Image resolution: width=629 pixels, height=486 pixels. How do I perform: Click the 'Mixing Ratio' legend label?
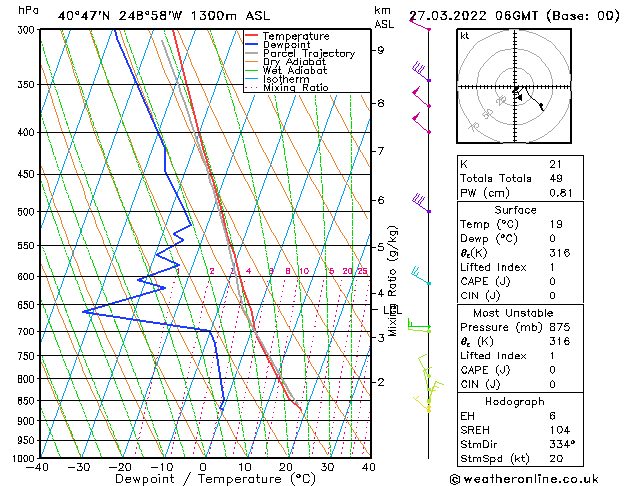296,88
